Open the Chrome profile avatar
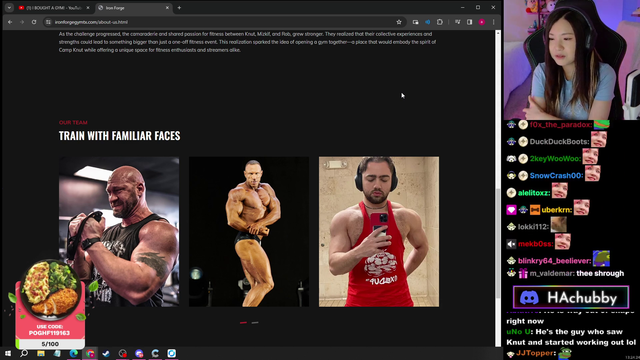The height and width of the screenshot is (360, 640). (x=482, y=22)
